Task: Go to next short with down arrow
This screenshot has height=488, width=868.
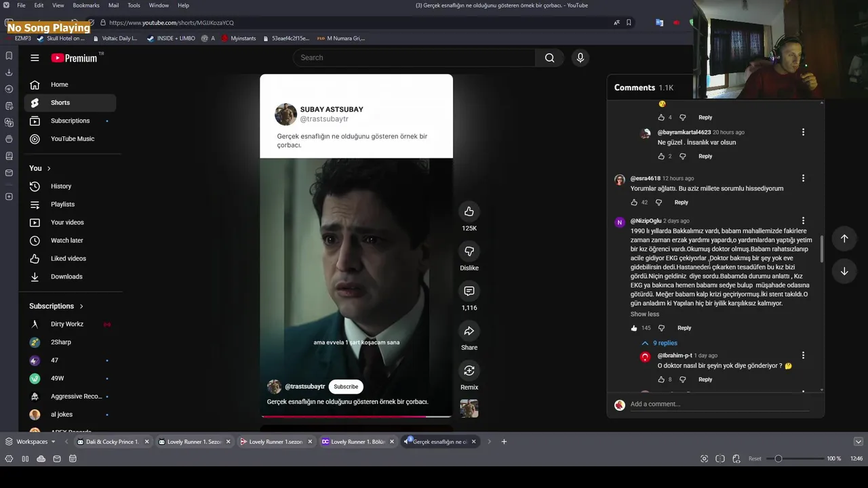Action: point(844,271)
